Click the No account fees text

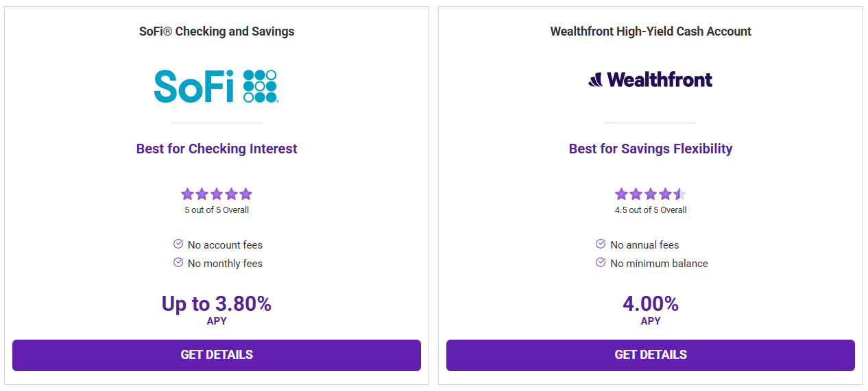click(x=225, y=245)
